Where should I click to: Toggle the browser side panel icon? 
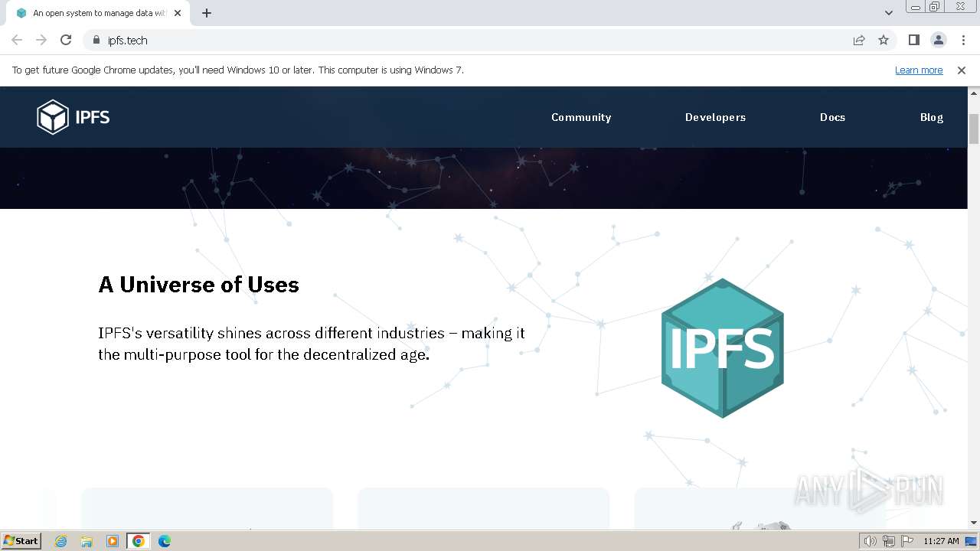click(913, 40)
